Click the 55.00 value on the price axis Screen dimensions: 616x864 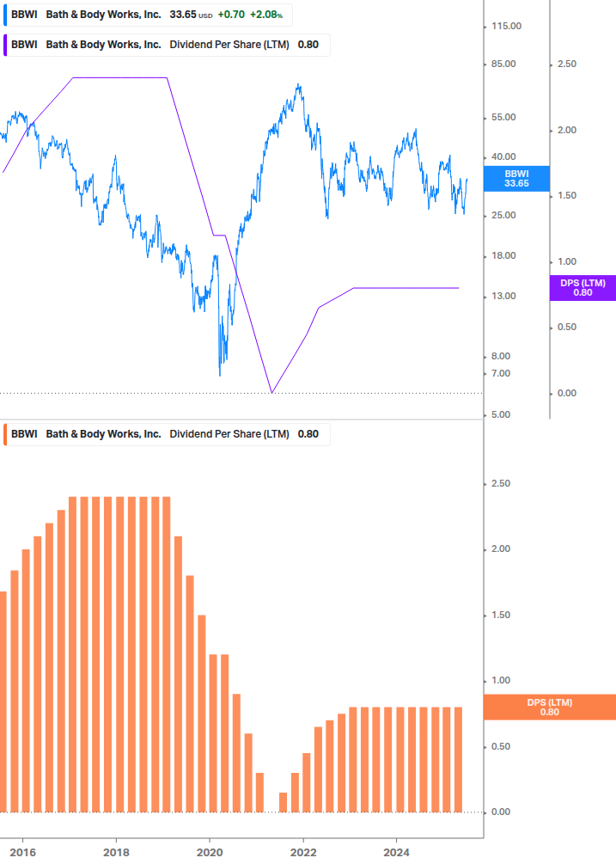pyautogui.click(x=503, y=118)
